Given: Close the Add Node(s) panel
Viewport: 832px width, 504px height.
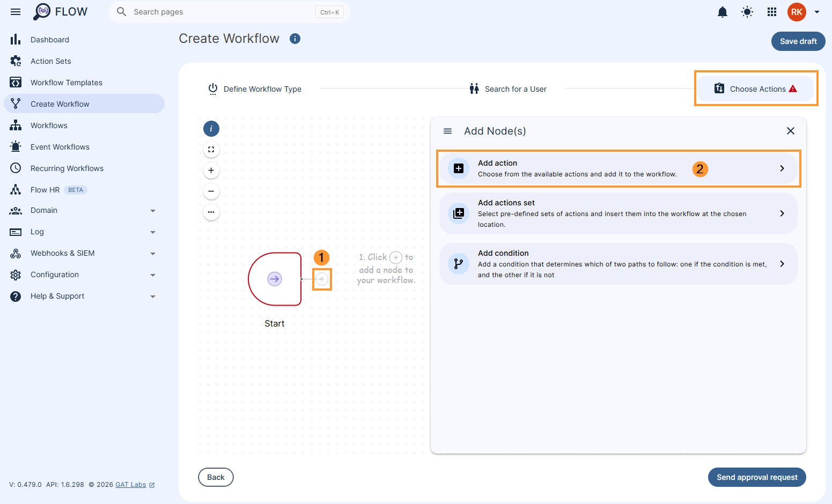Looking at the screenshot, I should [x=791, y=131].
